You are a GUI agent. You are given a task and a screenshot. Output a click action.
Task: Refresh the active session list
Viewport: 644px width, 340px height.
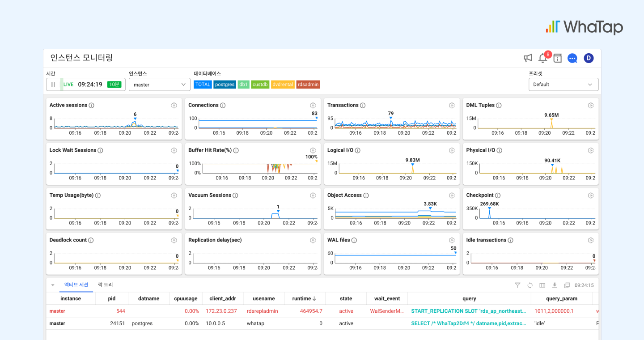(530, 285)
